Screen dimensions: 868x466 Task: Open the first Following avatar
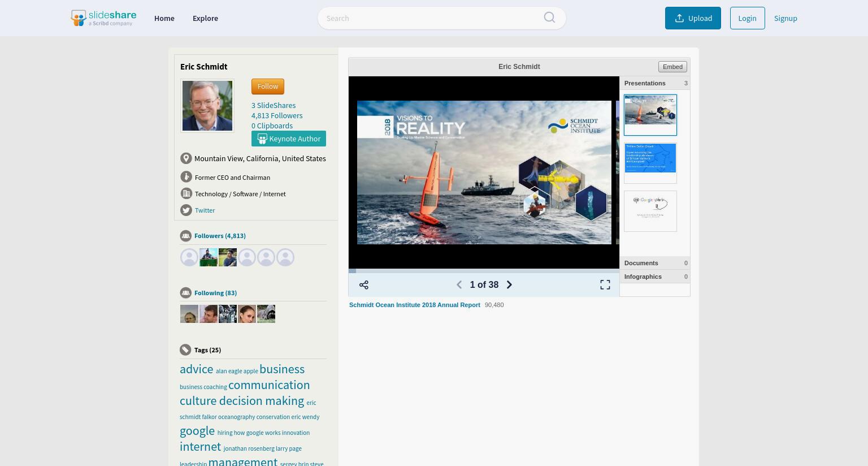[x=189, y=314]
